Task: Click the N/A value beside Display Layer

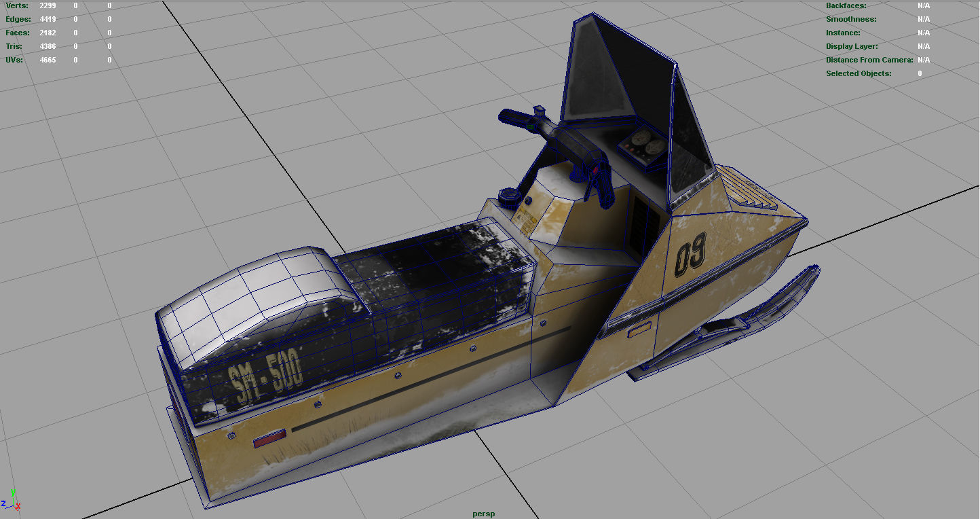Action: pos(924,46)
